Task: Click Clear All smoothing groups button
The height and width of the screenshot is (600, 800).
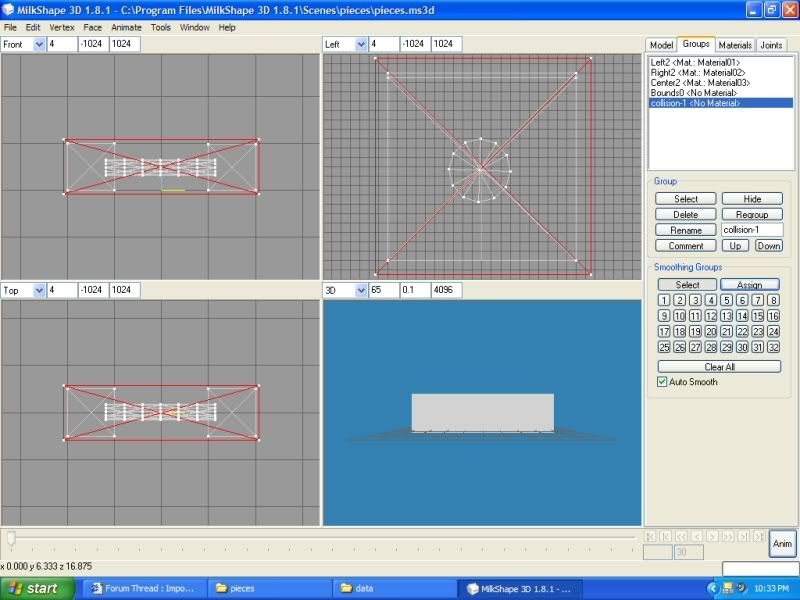Action: click(718, 367)
